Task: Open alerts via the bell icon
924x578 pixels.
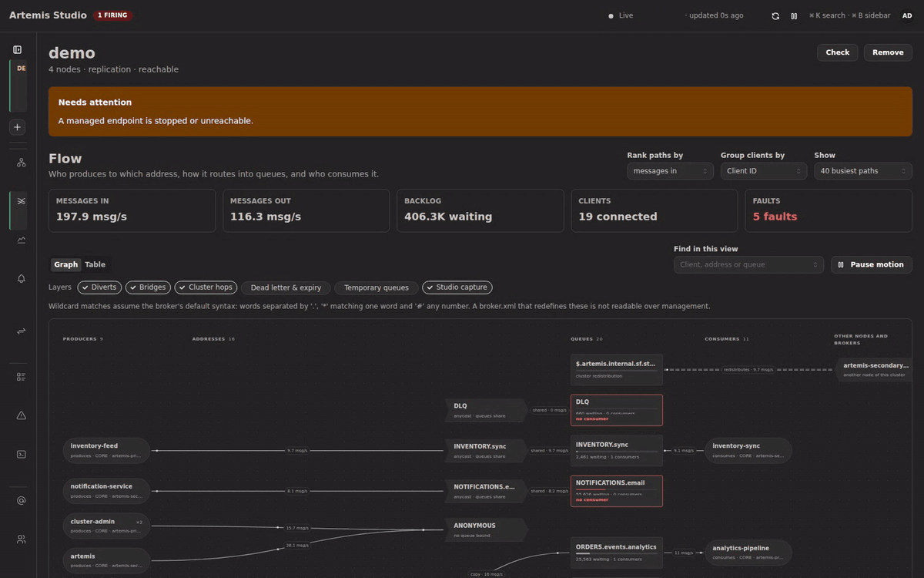Action: click(x=22, y=279)
